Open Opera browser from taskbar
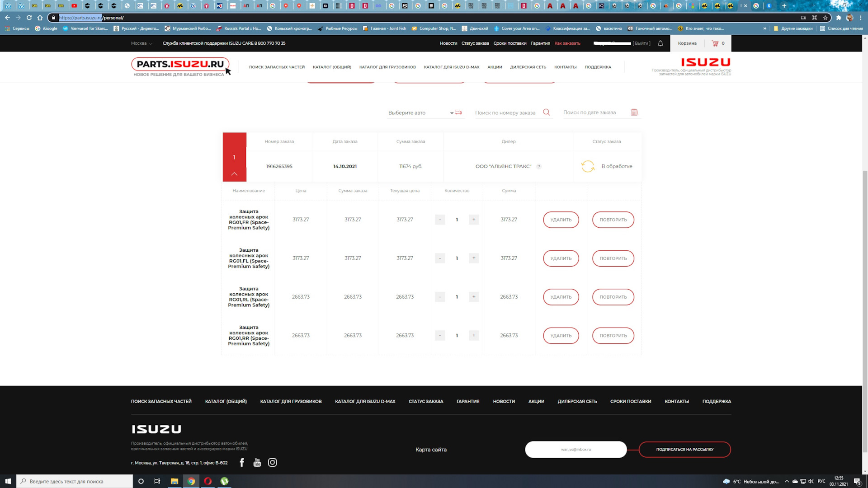This screenshot has width=868, height=488. coord(208,481)
